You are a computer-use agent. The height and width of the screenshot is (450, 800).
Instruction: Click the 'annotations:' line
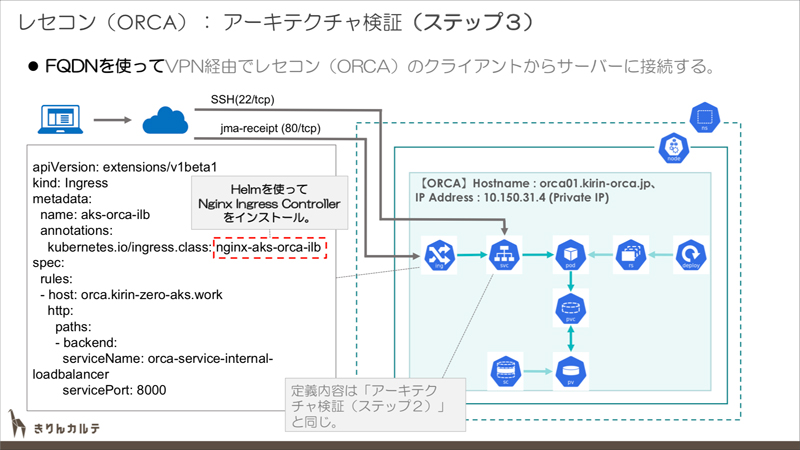click(77, 231)
